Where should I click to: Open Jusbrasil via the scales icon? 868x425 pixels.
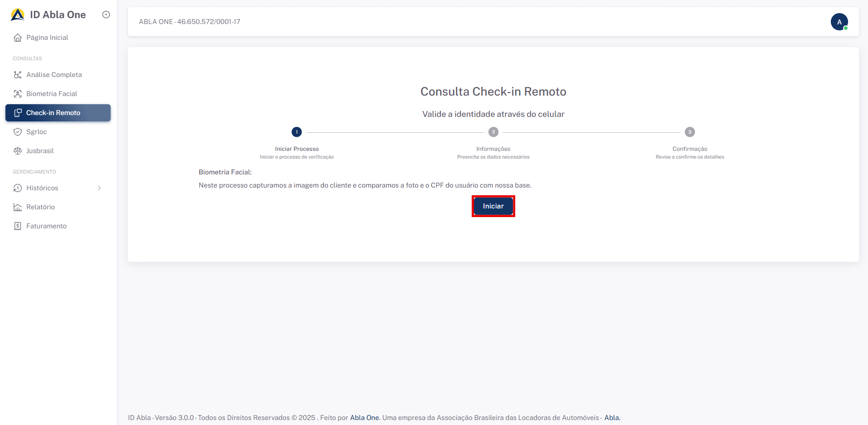[x=18, y=151]
